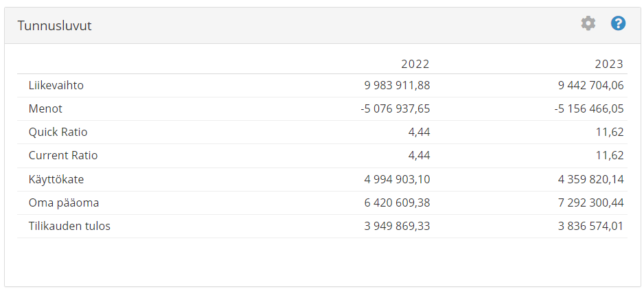
Task: Click Menot 2022 value -5 076 937,65
Action: (x=395, y=108)
